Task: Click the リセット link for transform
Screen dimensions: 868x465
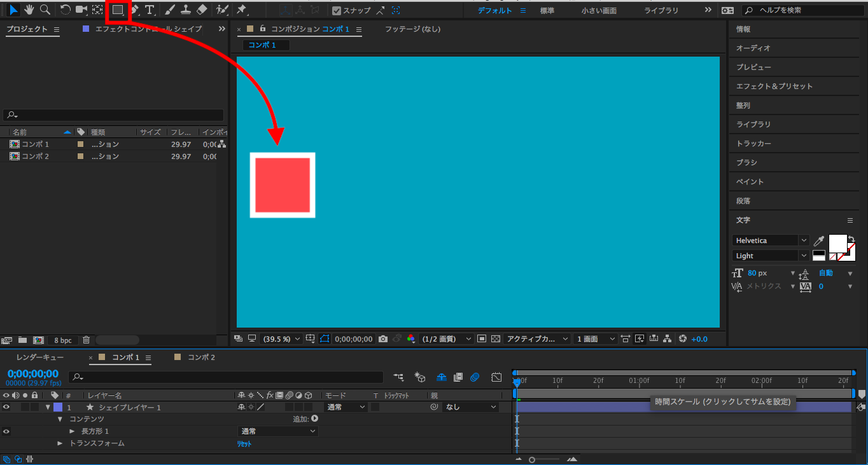Action: pyautogui.click(x=244, y=444)
